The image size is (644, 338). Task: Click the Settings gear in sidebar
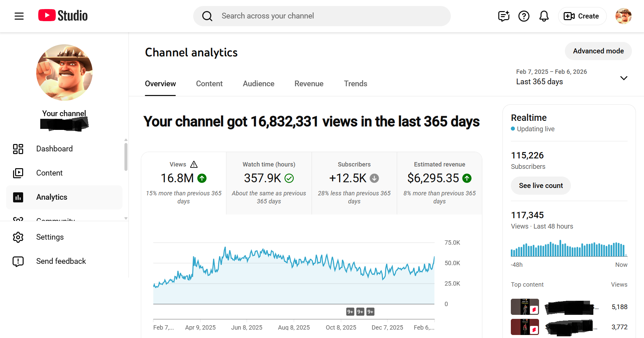(x=18, y=237)
